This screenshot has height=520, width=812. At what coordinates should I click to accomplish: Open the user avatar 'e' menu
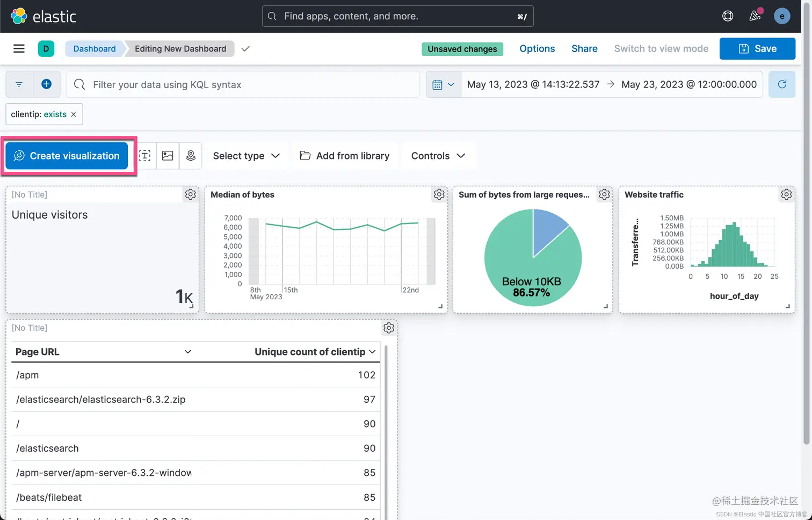(x=782, y=16)
